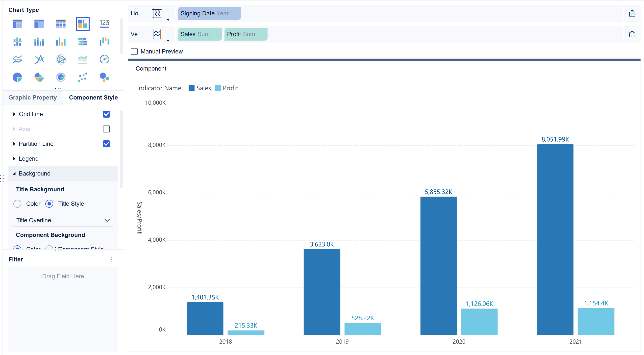This screenshot has height=355, width=644.
Task: Open the Title Overline dropdown
Action: [63, 220]
